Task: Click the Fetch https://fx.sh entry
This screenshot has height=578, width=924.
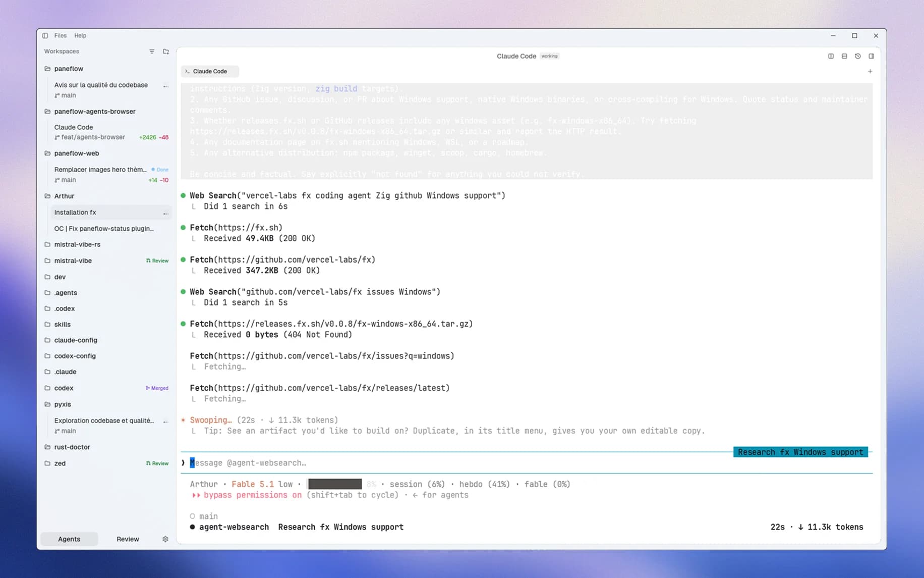Action: 236,228
